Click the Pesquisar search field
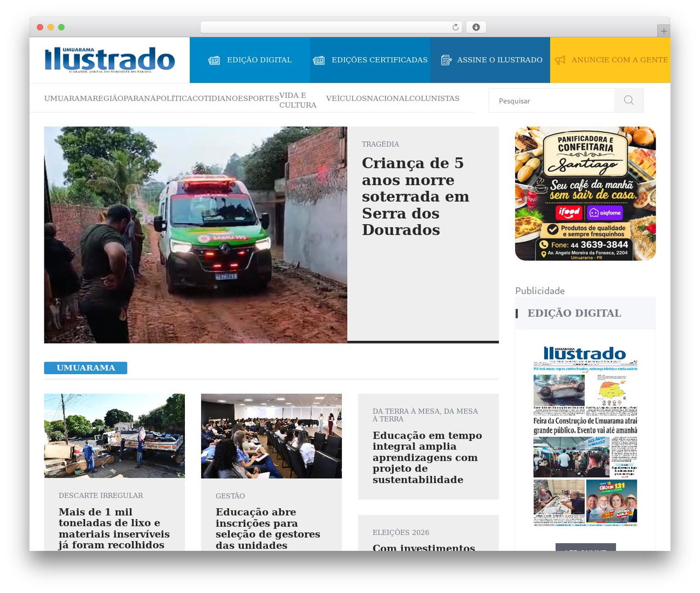Viewport: 700px width, 593px height. 551,101
